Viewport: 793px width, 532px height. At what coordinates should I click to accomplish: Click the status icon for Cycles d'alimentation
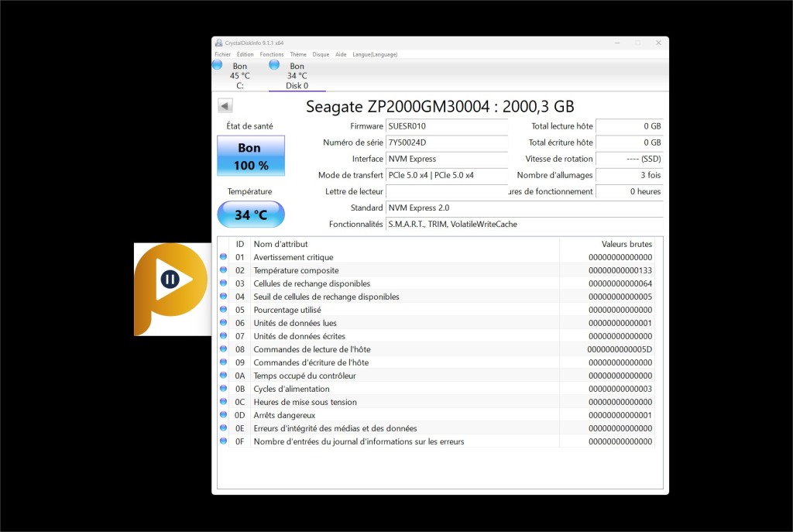coord(224,389)
